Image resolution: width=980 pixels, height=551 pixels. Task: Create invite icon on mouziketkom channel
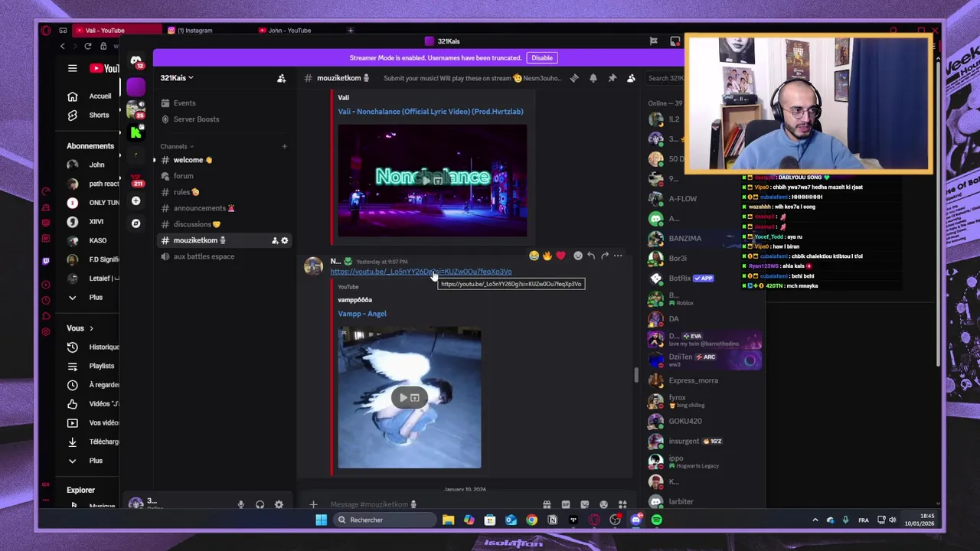click(x=274, y=240)
